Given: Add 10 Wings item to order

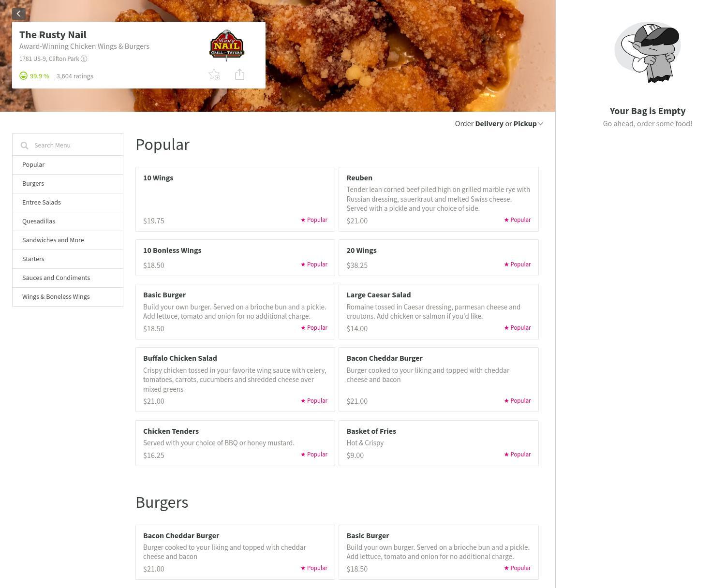Looking at the screenshot, I should click(x=235, y=199).
